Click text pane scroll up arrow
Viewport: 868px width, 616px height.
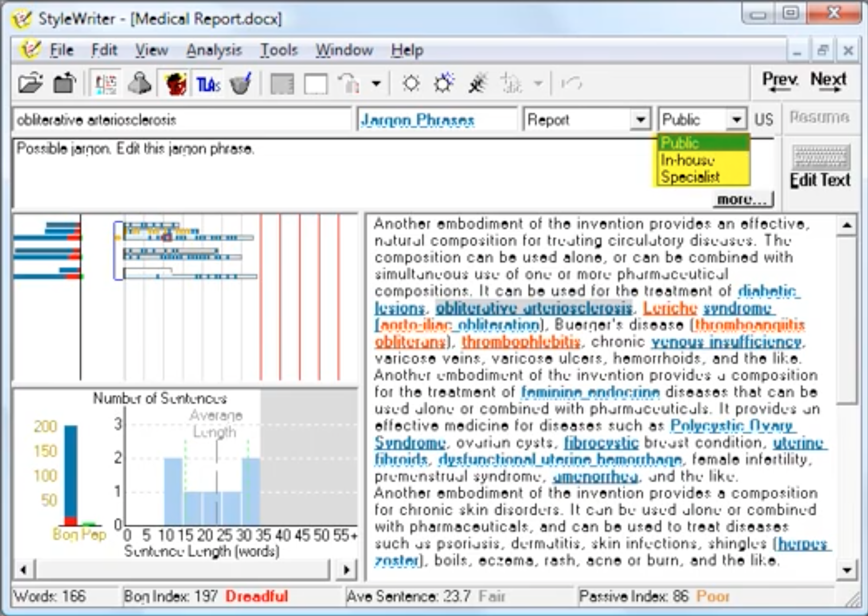coord(847,225)
